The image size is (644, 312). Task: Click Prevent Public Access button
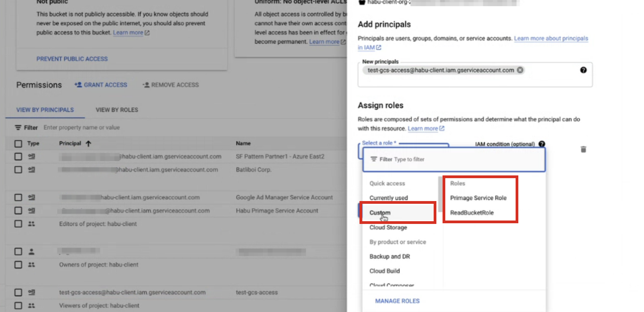72,59
